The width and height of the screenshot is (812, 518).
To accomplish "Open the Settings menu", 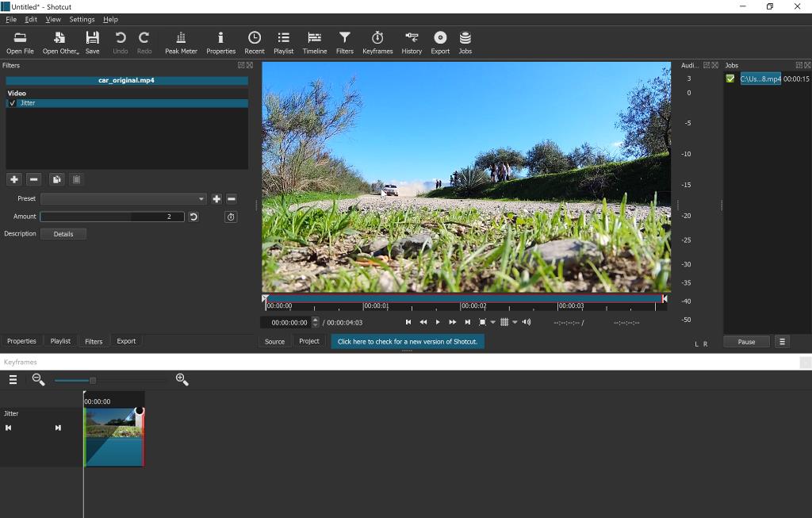I will coord(82,19).
